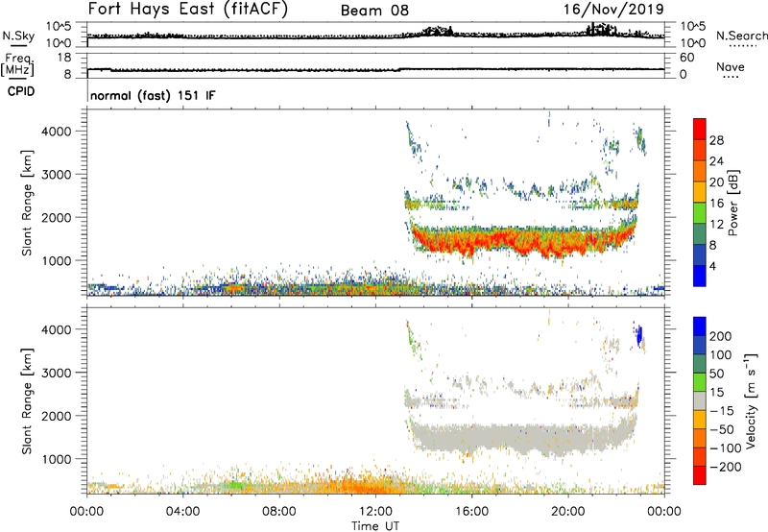This screenshot has width=768, height=532.
Task: Click the '-200' velocity colorbar tick label
Action: pyautogui.click(x=726, y=467)
